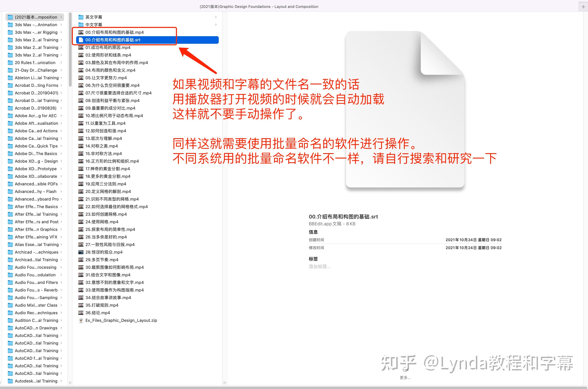Click the 添加标签 tags input field
This screenshot has height=389, width=588.
pos(319,267)
